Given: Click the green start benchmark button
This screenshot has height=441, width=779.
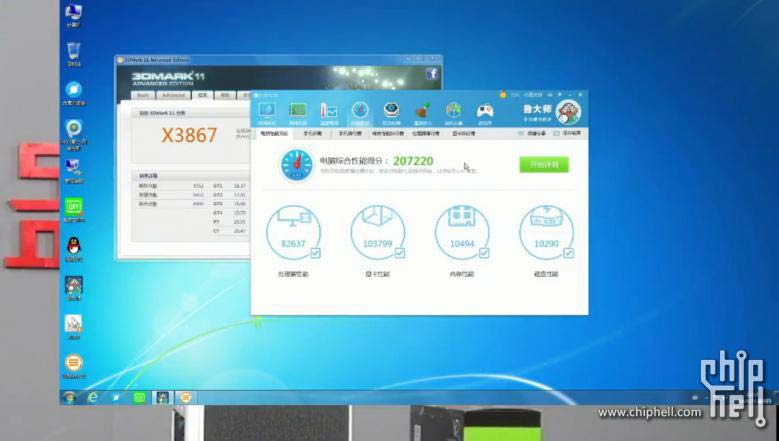Looking at the screenshot, I should pos(543,164).
